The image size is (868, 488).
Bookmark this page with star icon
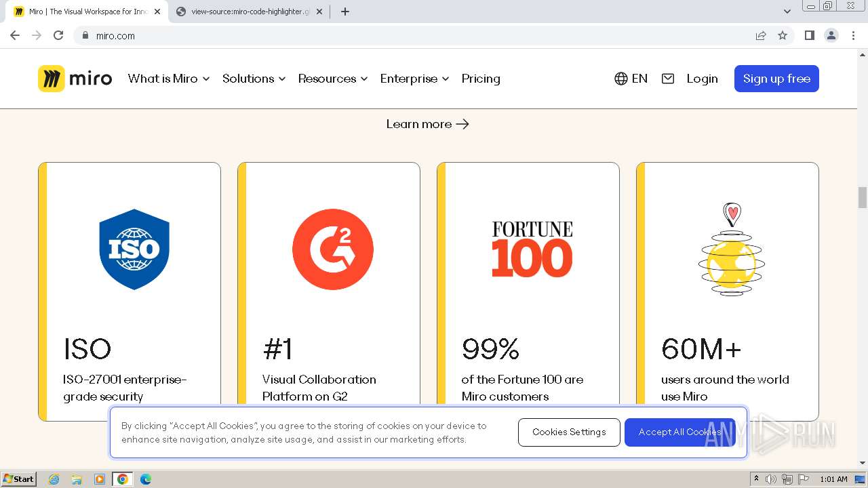(783, 35)
